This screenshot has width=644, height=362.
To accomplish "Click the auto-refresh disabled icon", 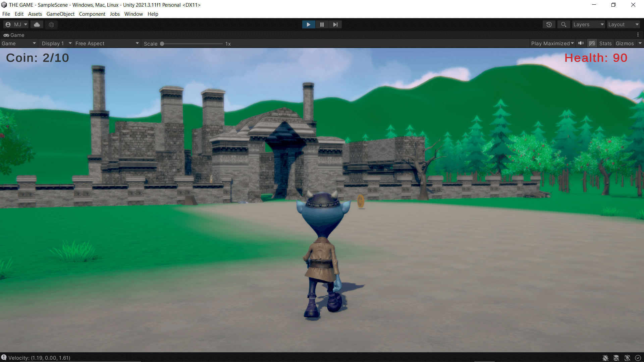I will (x=627, y=358).
